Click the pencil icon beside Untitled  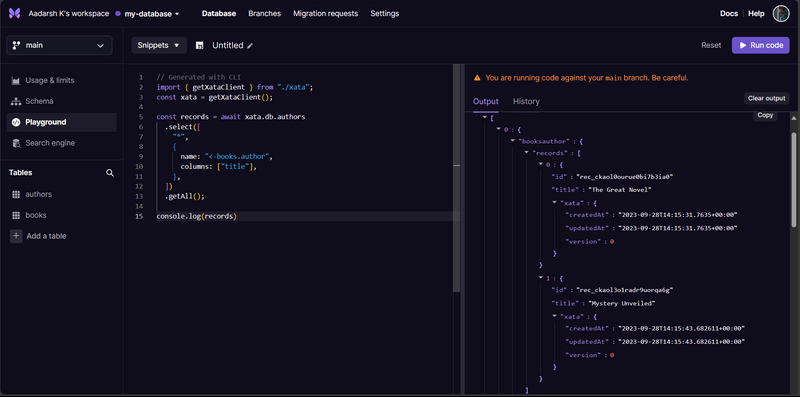250,46
